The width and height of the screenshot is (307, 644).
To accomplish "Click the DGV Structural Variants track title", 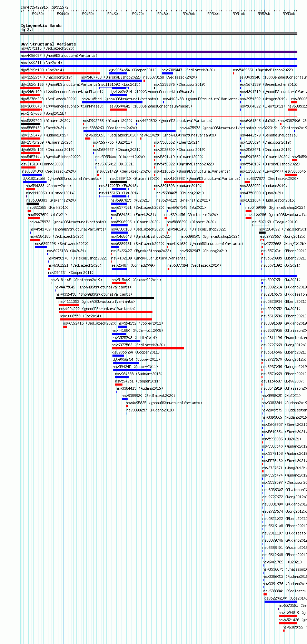I will (x=48, y=44).
